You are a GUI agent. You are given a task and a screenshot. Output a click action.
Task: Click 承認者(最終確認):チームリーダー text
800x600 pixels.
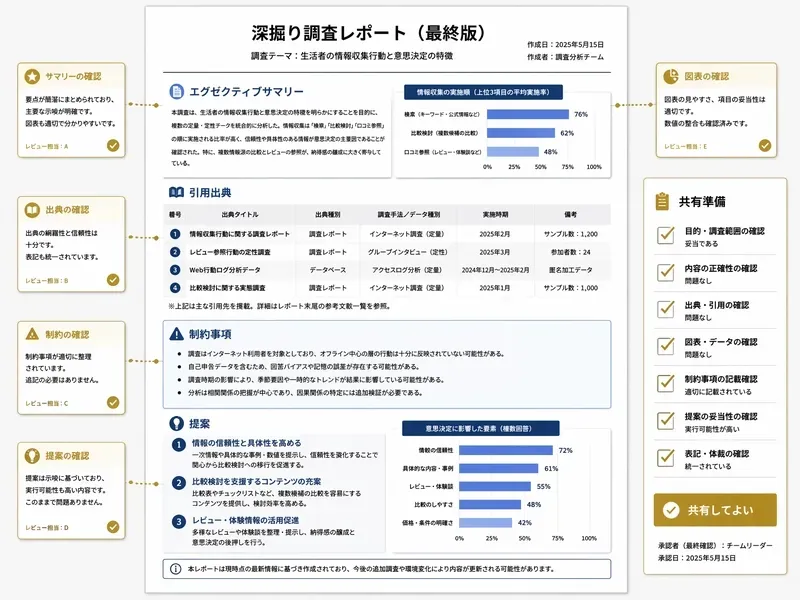[715, 545]
